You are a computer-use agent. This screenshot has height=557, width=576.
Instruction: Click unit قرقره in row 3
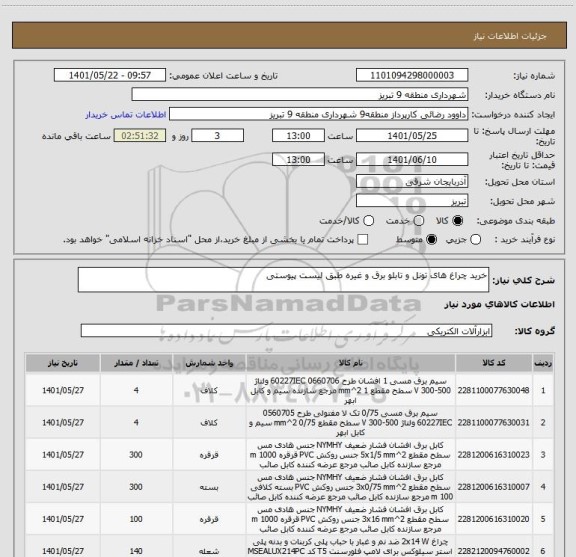coord(209,455)
